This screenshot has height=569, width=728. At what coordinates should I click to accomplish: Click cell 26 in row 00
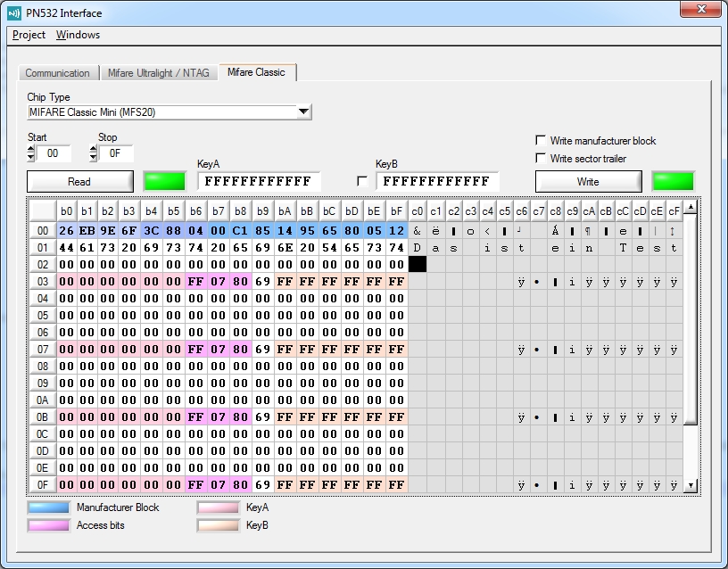click(66, 231)
